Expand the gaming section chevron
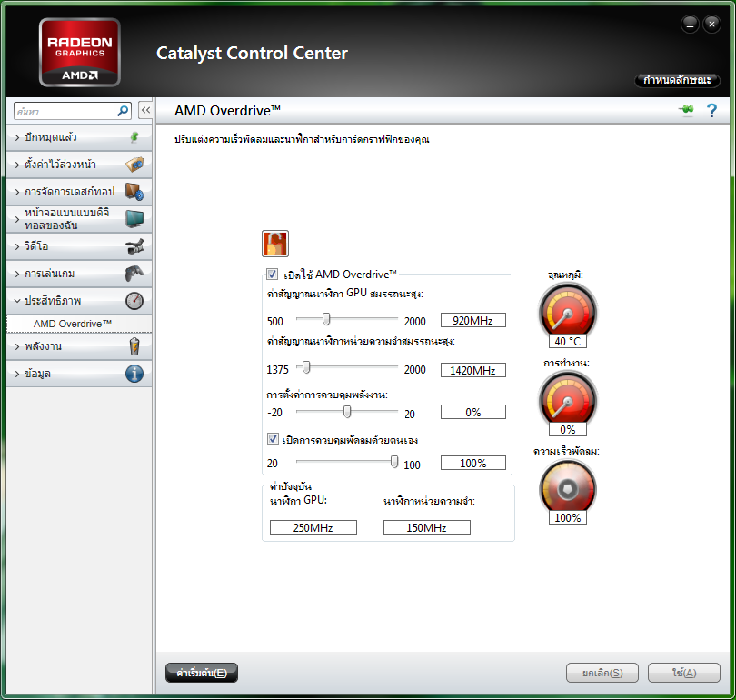Viewport: 736px width, 700px height. 17,274
